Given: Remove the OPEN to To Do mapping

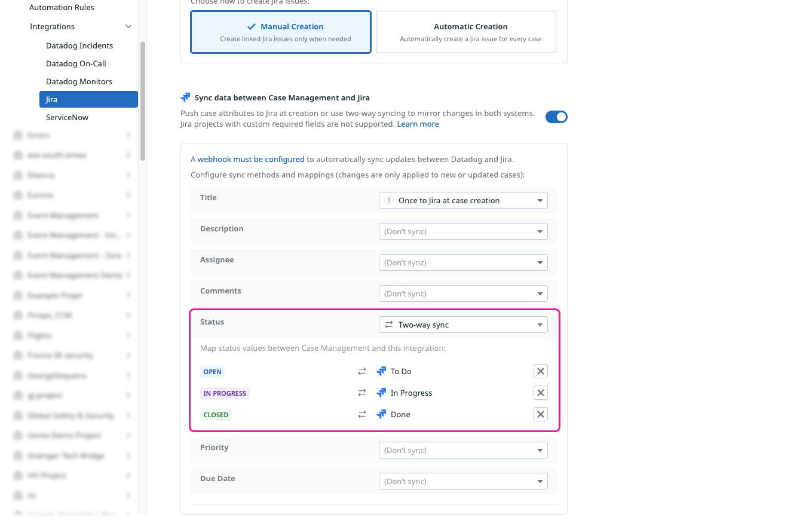Looking at the screenshot, I should coord(540,372).
